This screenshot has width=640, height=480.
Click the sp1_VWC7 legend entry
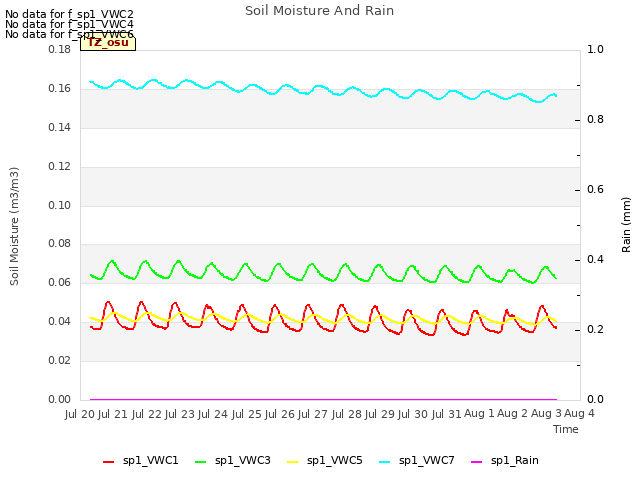point(417,460)
